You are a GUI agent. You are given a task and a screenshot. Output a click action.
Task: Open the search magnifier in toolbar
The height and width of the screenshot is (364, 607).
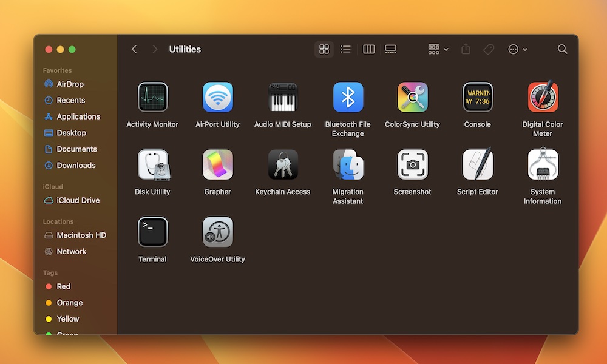(x=562, y=49)
